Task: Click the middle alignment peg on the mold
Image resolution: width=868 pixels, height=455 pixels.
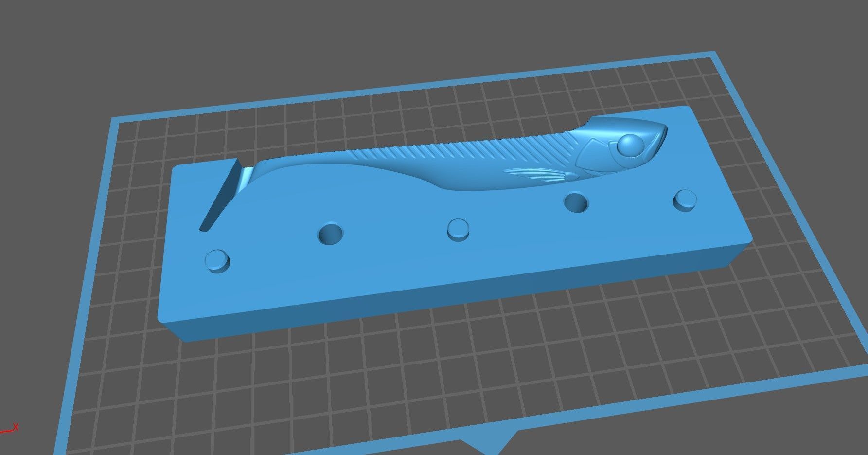Action: (x=459, y=230)
